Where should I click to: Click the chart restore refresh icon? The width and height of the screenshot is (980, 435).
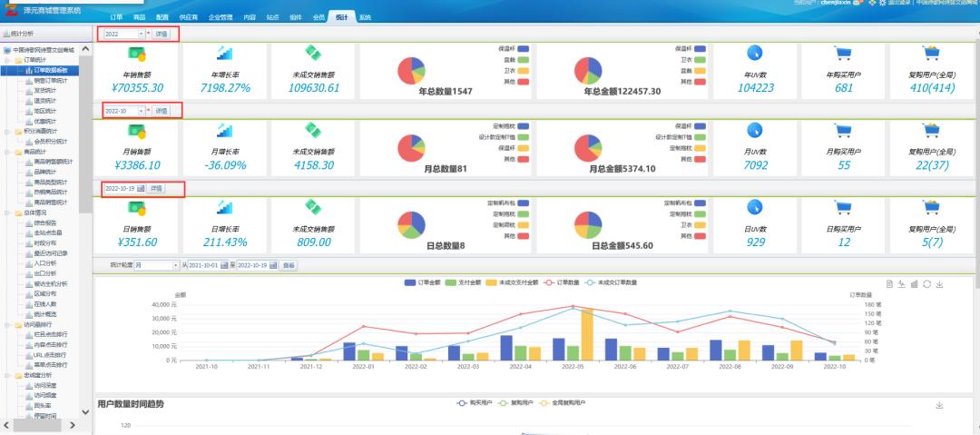pos(926,284)
